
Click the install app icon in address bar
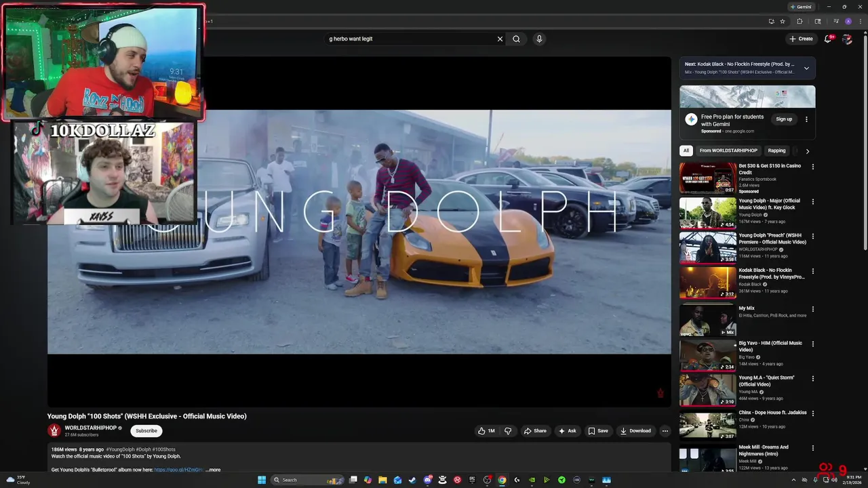pos(771,21)
